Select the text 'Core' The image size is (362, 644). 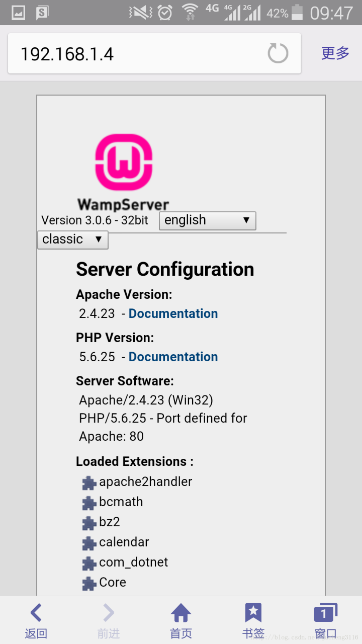113,582
